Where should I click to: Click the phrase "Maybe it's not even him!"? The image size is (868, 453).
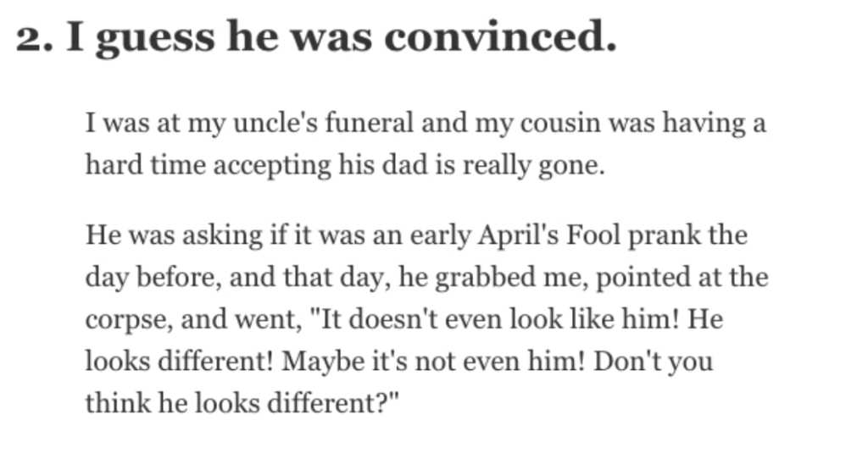click(433, 362)
